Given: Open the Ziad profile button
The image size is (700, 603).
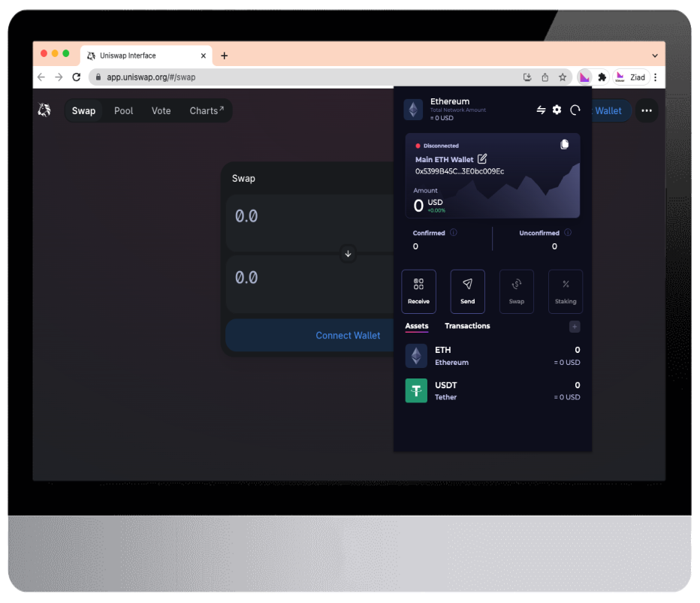Looking at the screenshot, I should click(x=631, y=77).
